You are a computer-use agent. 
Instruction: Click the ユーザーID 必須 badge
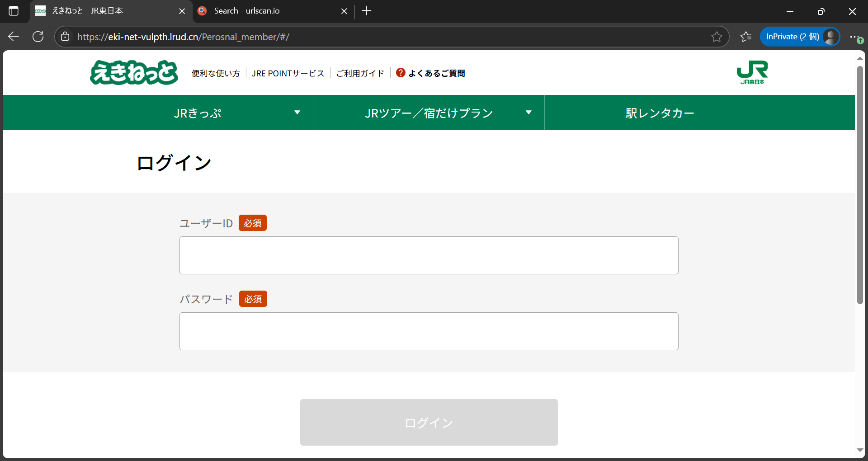point(253,223)
